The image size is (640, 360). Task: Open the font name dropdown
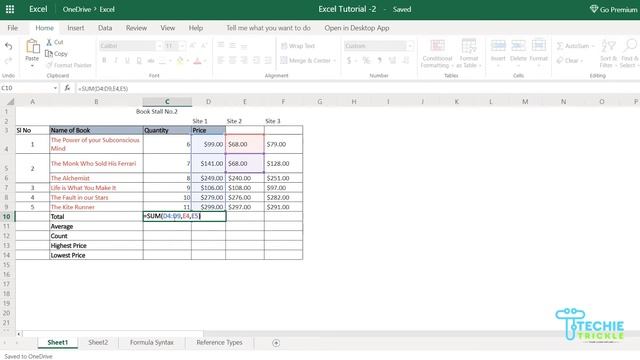point(160,46)
